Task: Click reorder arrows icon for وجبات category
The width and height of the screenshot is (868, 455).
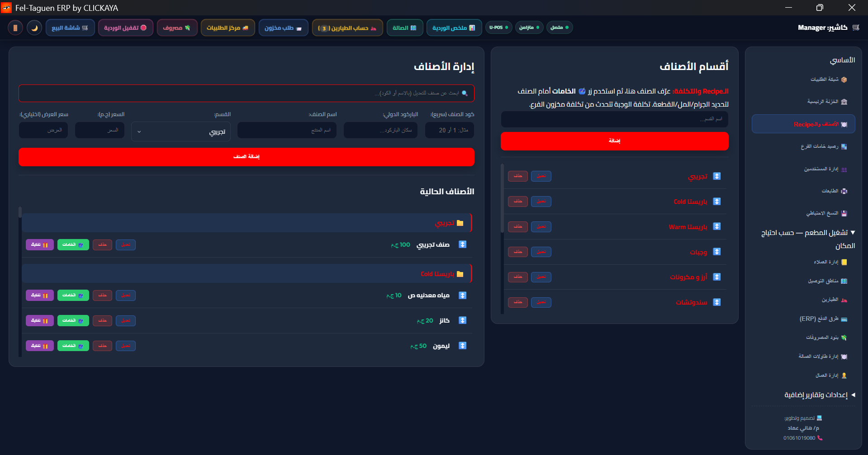Action: pyautogui.click(x=717, y=252)
